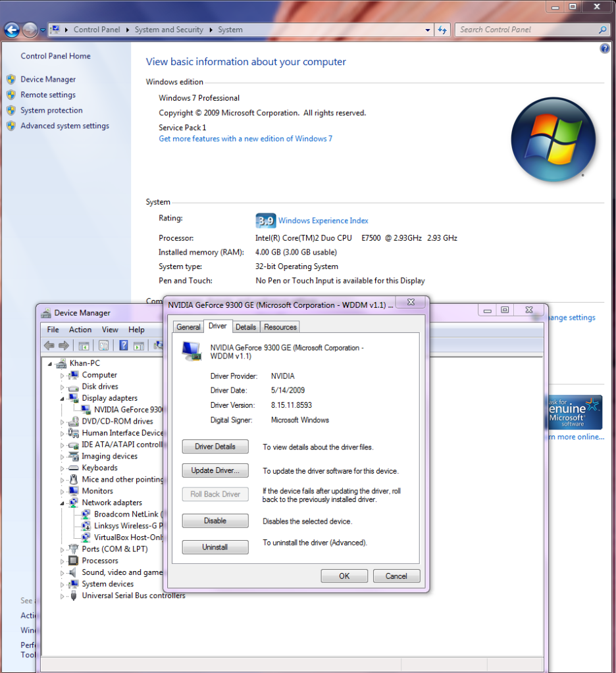Collapse the Display adapters tree node
Viewport: 616px width, 673px height.
tap(63, 398)
